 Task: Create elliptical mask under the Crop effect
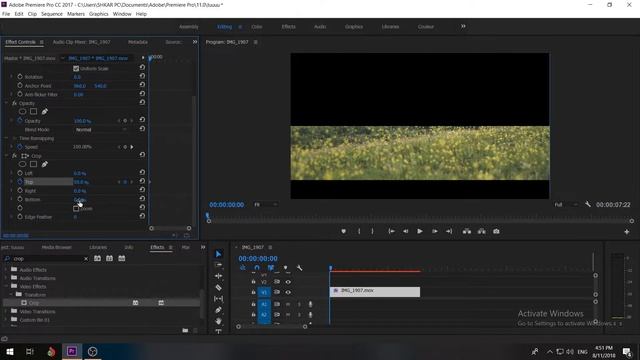coord(22,164)
